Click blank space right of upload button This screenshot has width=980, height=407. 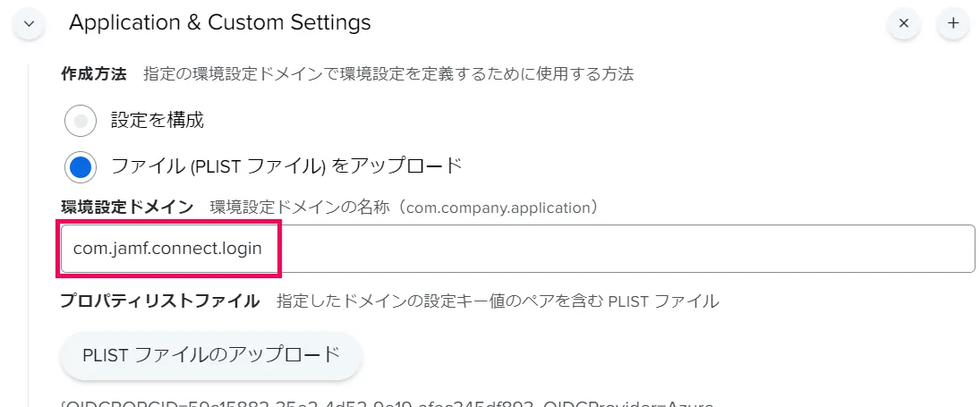(x=626, y=355)
